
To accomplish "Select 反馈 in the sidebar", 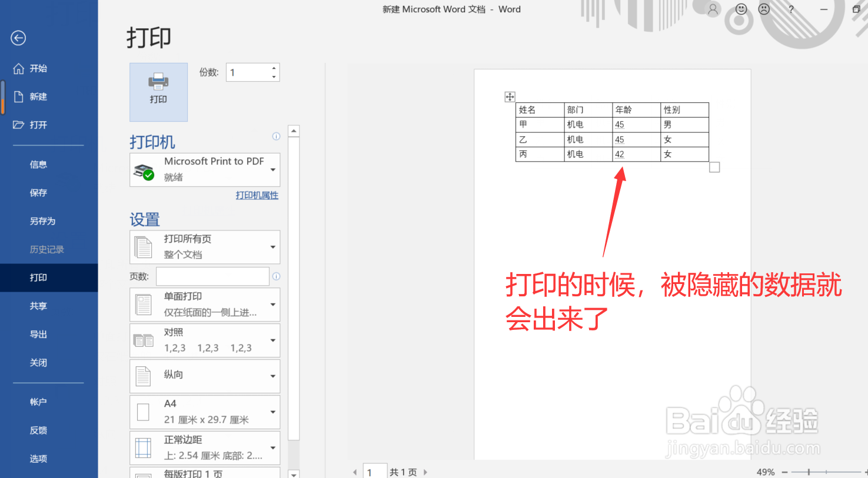I will tap(49, 430).
